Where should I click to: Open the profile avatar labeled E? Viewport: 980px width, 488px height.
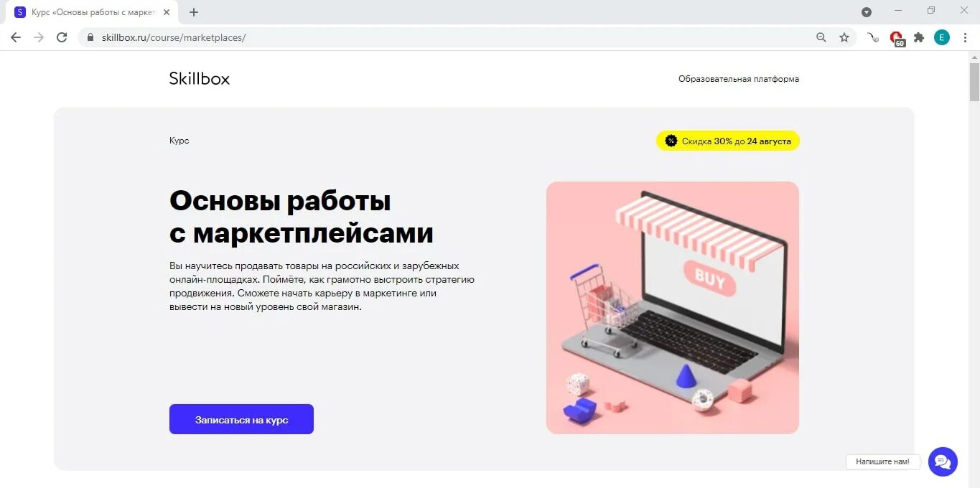[x=941, y=37]
